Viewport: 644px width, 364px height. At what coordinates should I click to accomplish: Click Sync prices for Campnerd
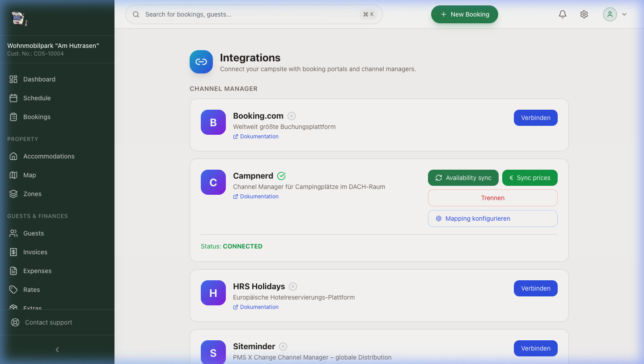click(530, 178)
